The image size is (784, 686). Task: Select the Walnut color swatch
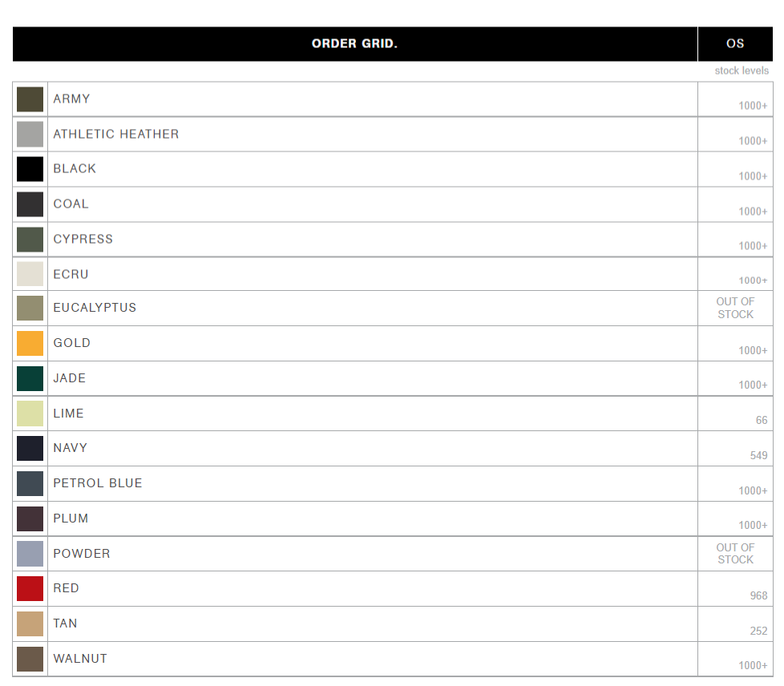pyautogui.click(x=30, y=659)
